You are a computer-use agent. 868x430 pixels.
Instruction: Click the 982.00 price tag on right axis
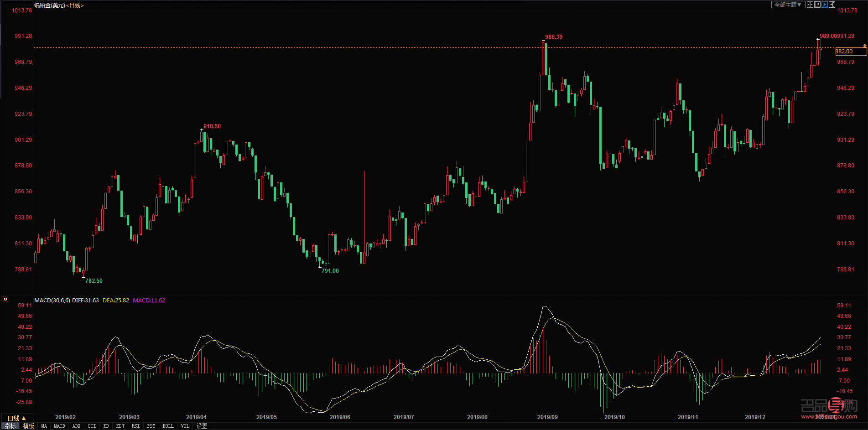click(844, 52)
